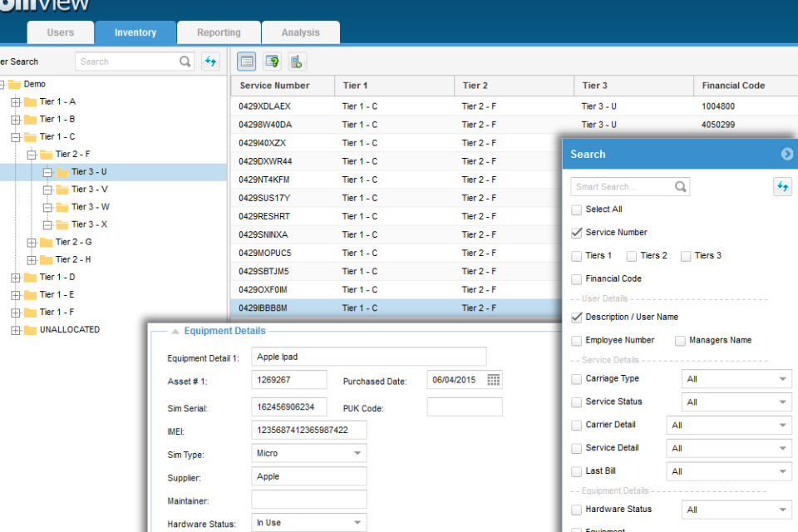This screenshot has width=798, height=532.
Task: Sort by Tier 1 column header
Action: tap(394, 86)
